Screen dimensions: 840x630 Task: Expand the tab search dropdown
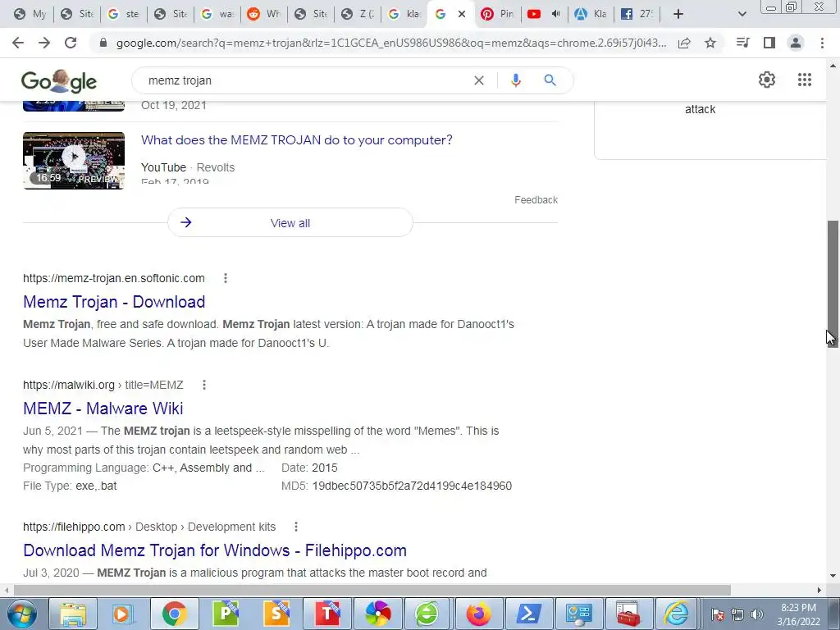742,14
